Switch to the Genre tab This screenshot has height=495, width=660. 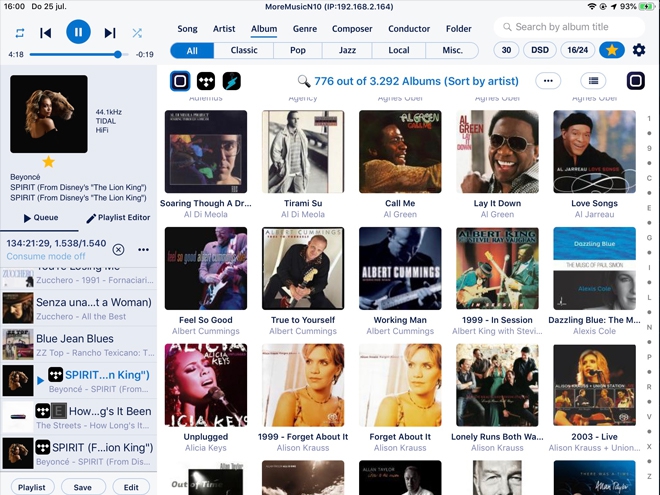(305, 29)
